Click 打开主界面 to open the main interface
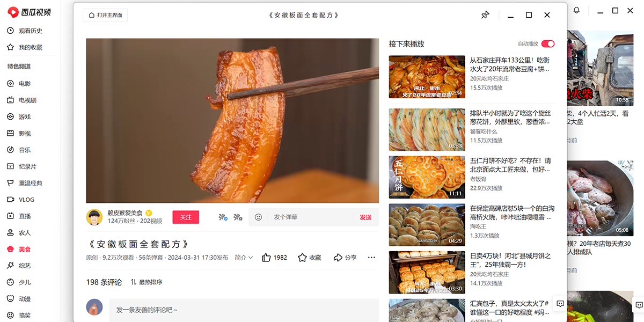The width and height of the screenshot is (644, 322). click(x=105, y=15)
